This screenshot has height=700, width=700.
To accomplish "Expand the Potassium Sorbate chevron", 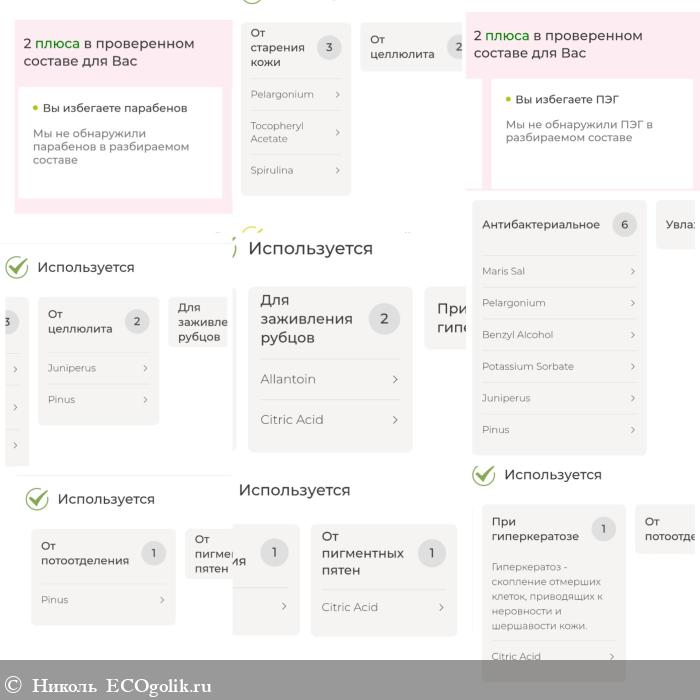I will 632,366.
